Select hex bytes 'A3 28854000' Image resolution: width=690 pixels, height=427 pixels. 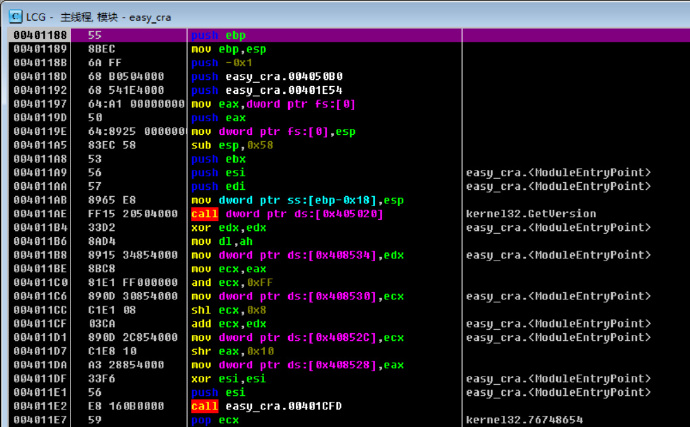tap(126, 364)
